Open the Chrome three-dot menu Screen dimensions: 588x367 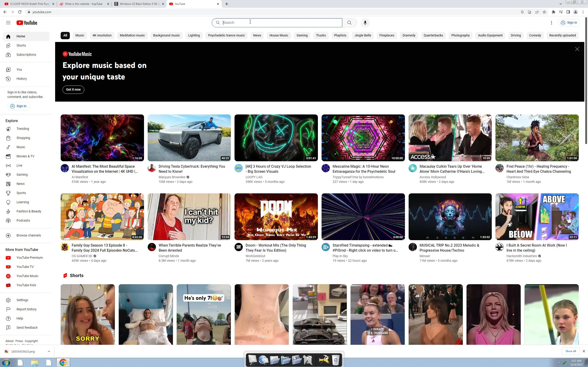coord(583,12)
